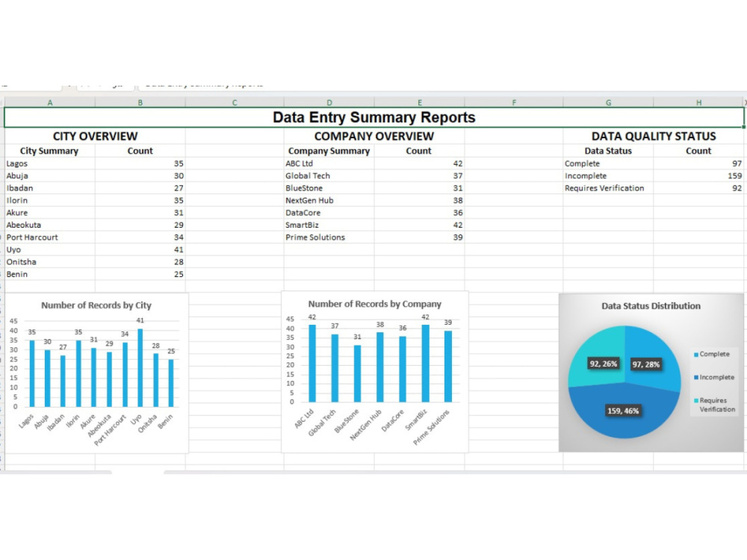Select column B header
Image resolution: width=747 pixels, height=560 pixels.
click(140, 102)
